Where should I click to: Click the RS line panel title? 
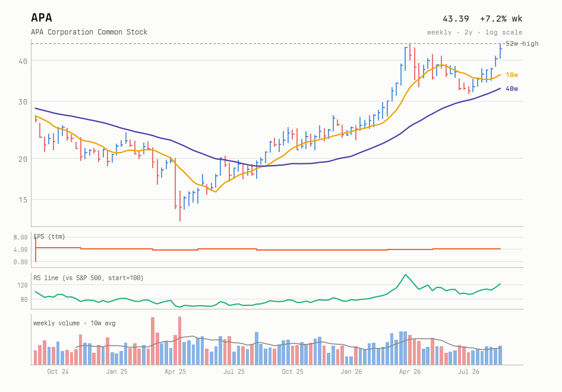88,278
